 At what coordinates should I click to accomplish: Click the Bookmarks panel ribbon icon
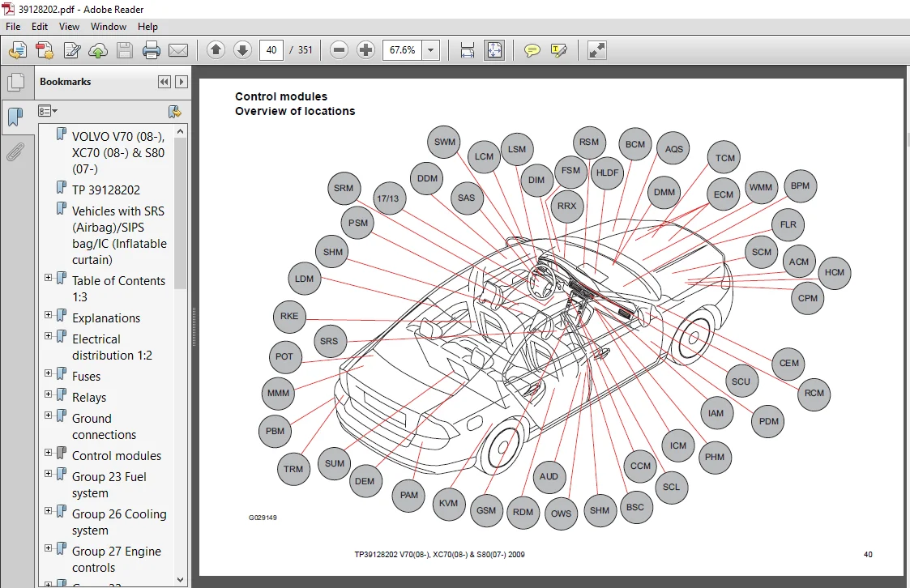pyautogui.click(x=15, y=117)
